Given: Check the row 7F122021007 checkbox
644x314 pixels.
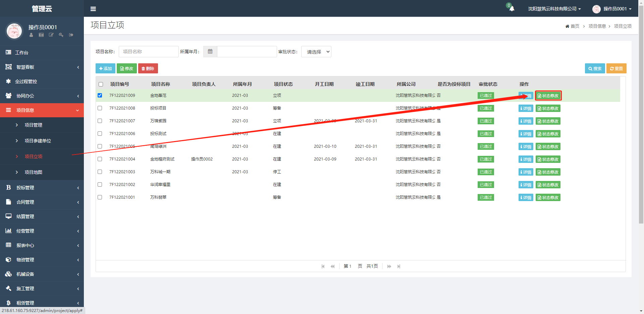Looking at the screenshot, I should 100,121.
